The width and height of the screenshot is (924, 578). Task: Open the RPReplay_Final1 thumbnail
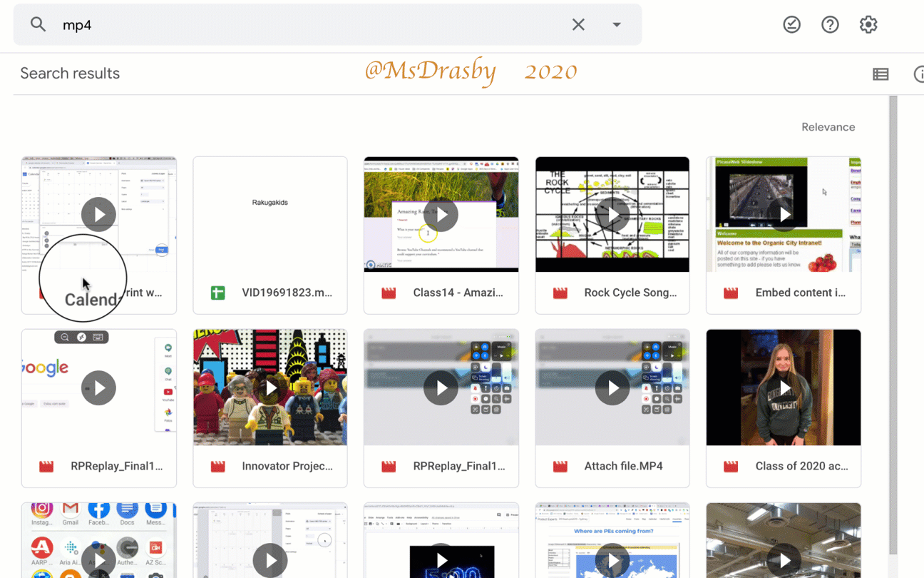(x=98, y=387)
